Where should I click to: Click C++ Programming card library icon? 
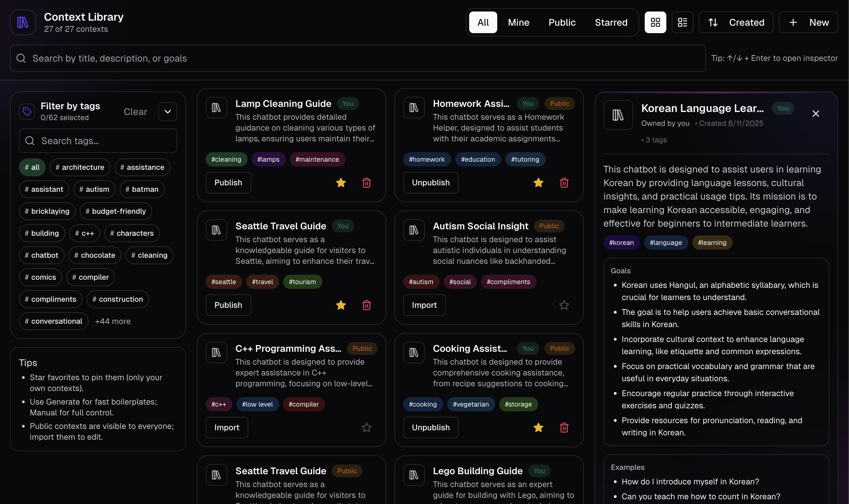click(x=216, y=352)
